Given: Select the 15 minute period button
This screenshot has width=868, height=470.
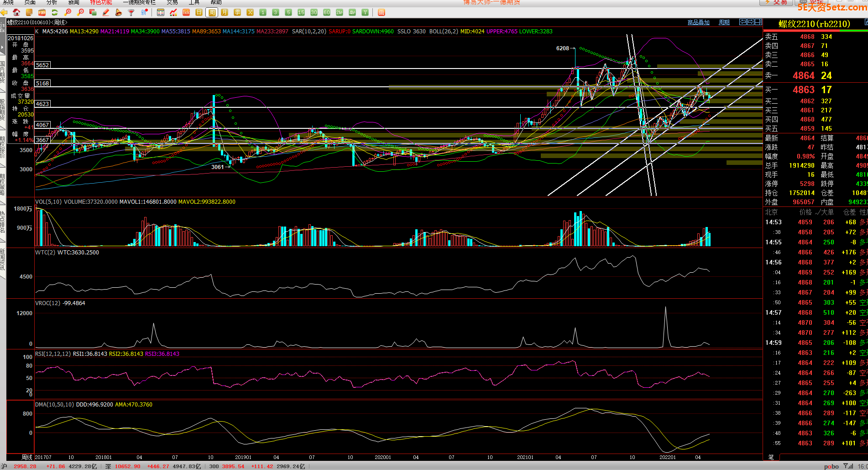Looking at the screenshot, I should coord(301,12).
